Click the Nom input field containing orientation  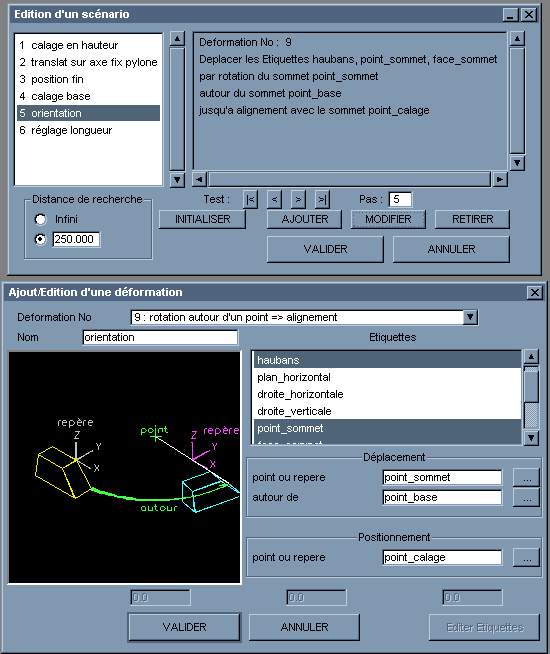[x=160, y=337]
